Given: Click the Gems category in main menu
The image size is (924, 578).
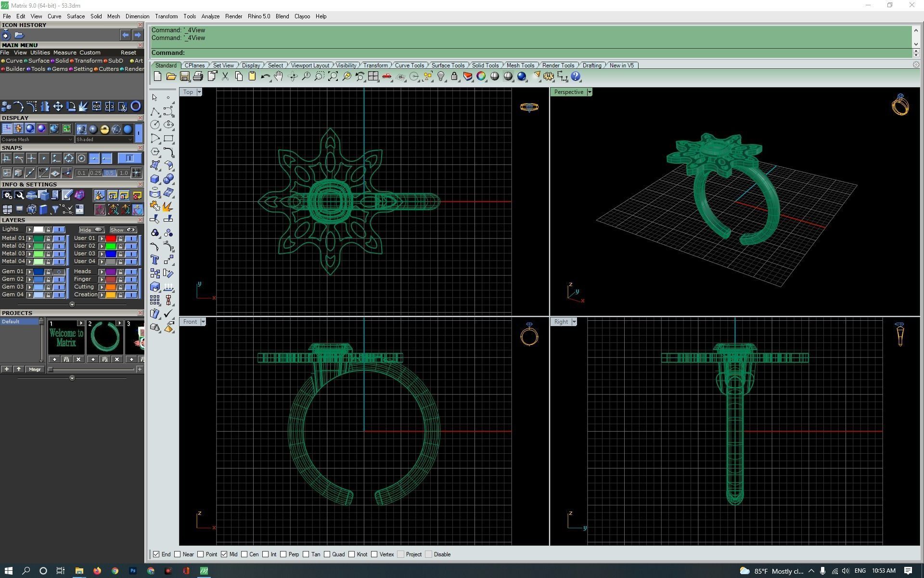Looking at the screenshot, I should click(x=57, y=69).
